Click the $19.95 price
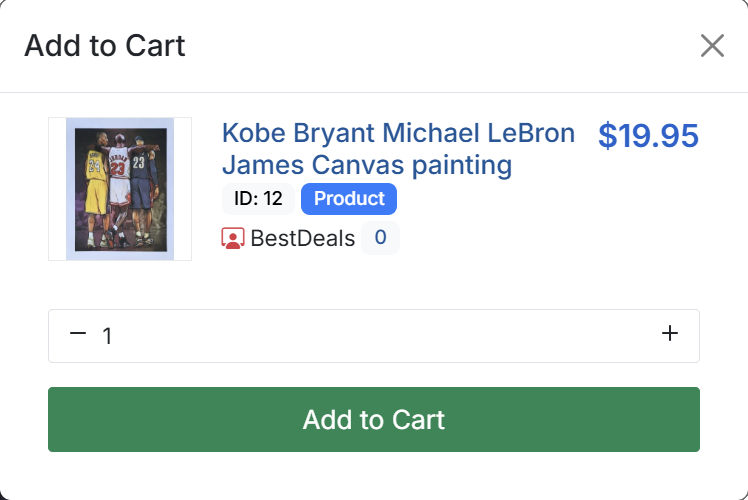Image resolution: width=748 pixels, height=500 pixels. point(648,136)
